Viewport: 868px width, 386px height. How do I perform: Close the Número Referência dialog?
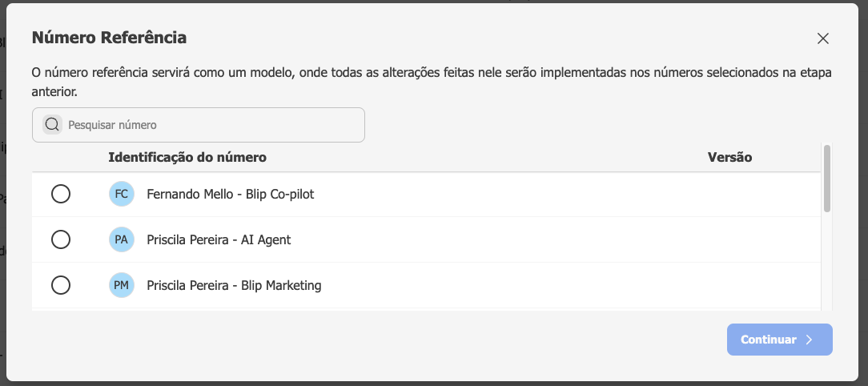(822, 38)
